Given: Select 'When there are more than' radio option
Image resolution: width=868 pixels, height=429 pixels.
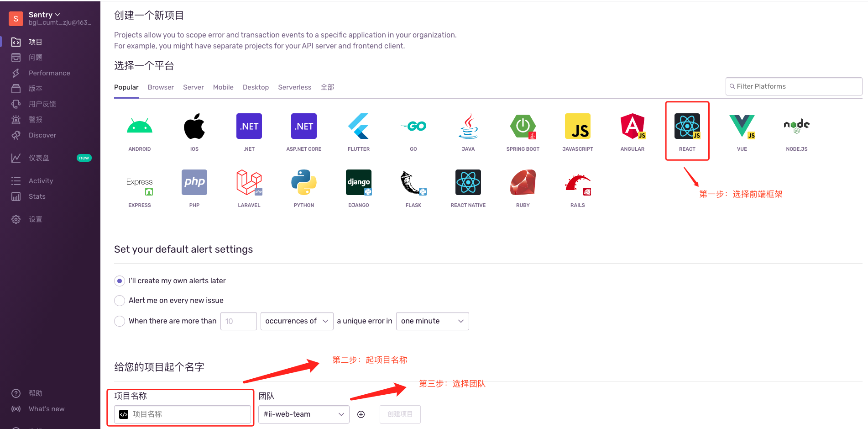Looking at the screenshot, I should [120, 321].
